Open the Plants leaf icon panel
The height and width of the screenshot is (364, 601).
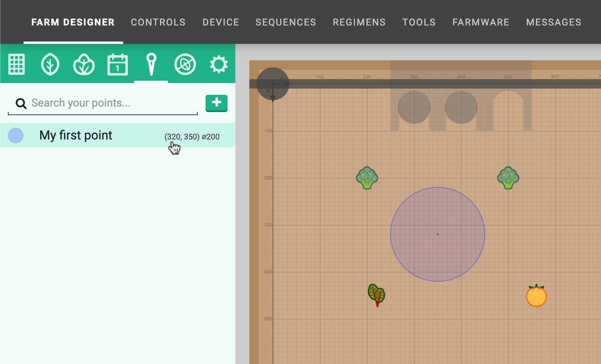50,64
